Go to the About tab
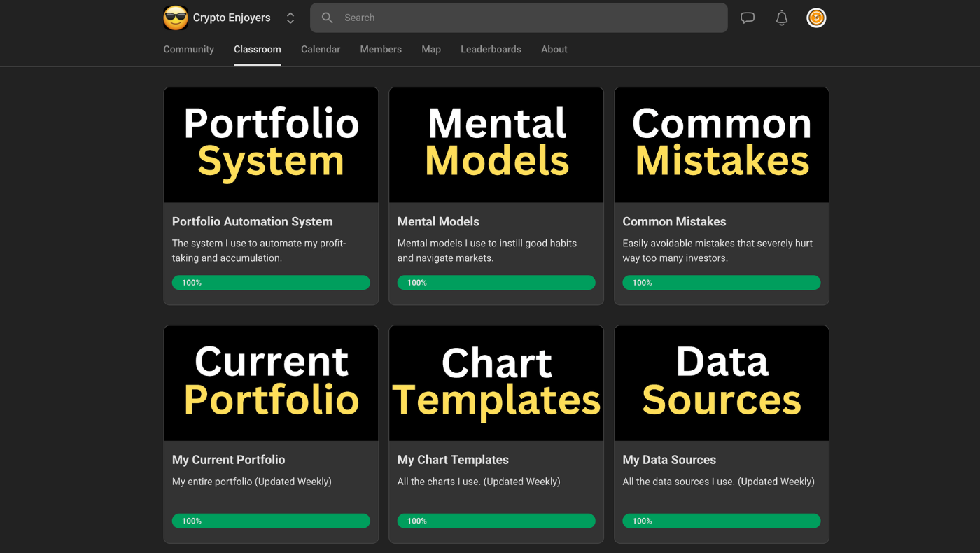This screenshot has width=980, height=553. click(x=554, y=50)
